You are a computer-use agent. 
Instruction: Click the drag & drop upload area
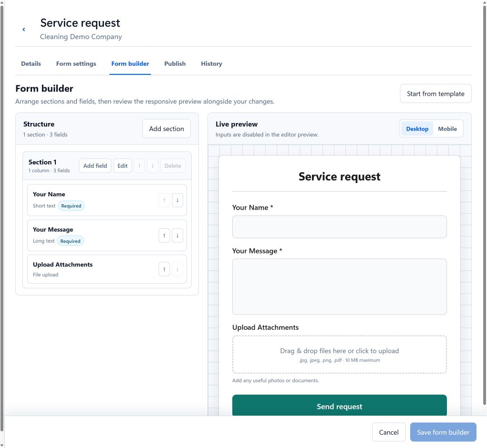point(339,354)
